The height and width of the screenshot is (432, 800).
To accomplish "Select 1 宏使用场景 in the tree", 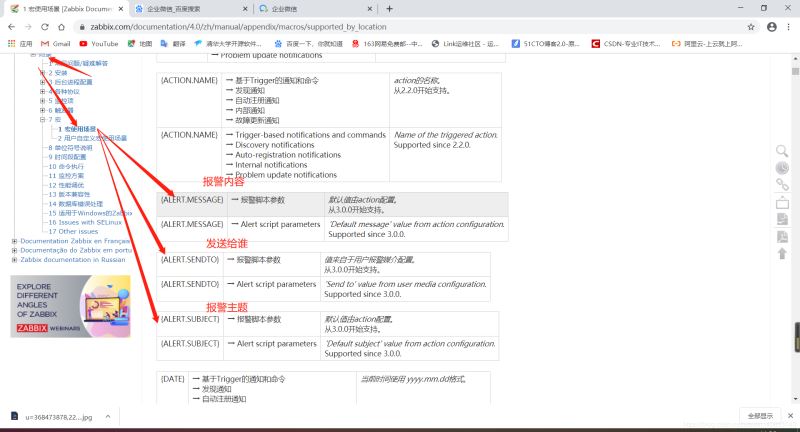I will coord(77,129).
